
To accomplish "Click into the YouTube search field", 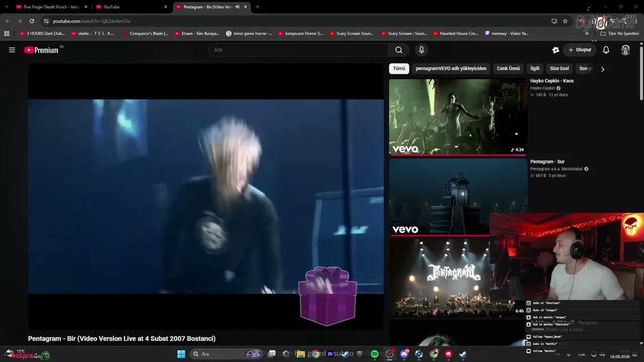I will [298, 50].
